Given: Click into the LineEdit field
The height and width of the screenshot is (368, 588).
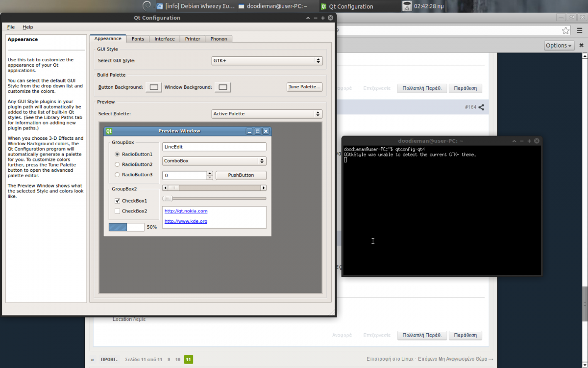Looking at the screenshot, I should pyautogui.click(x=214, y=147).
